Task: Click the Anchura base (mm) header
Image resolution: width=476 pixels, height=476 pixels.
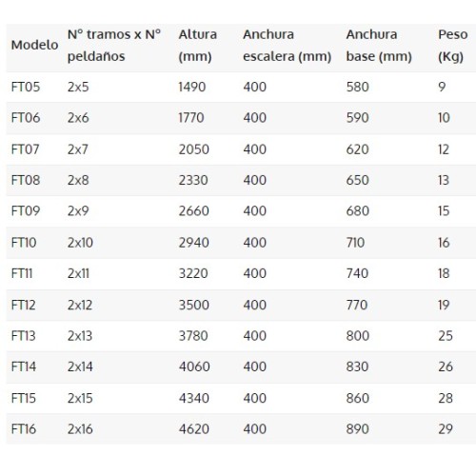Action: click(379, 46)
